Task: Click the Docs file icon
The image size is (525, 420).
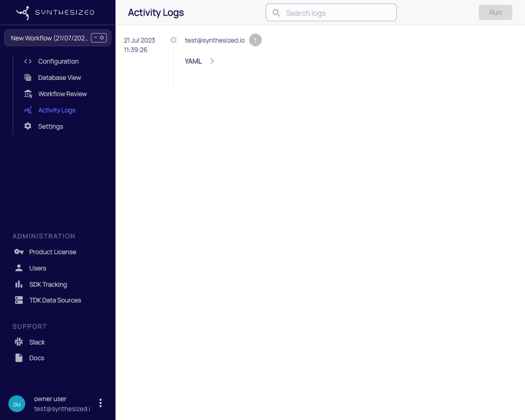Action: tap(19, 358)
